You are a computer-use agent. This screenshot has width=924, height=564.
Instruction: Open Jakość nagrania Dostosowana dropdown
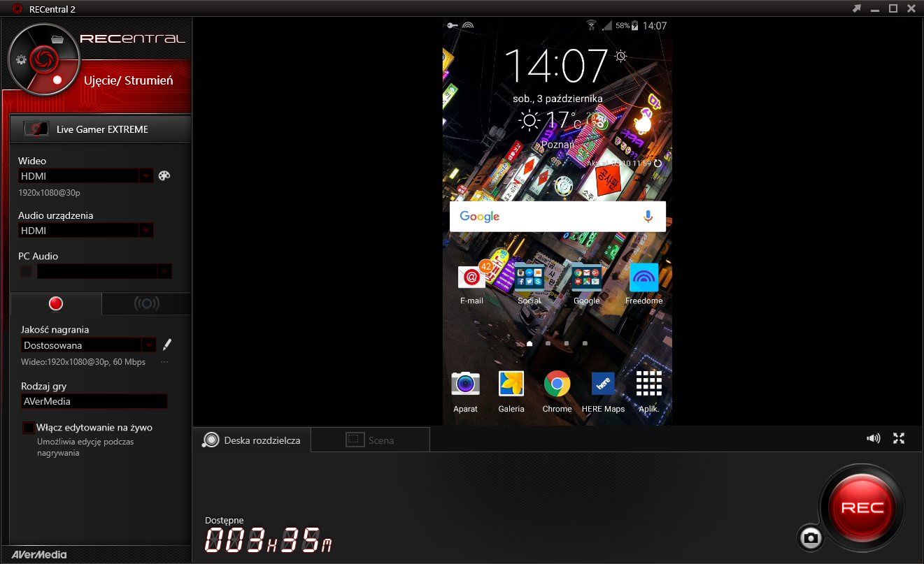[x=148, y=345]
